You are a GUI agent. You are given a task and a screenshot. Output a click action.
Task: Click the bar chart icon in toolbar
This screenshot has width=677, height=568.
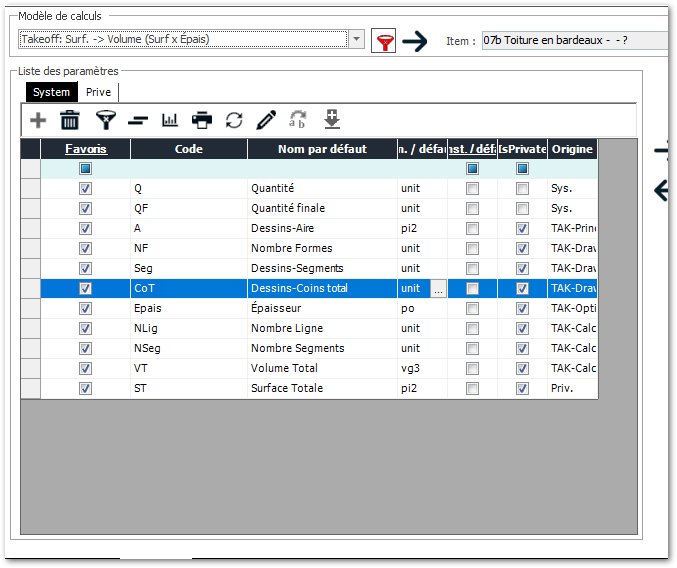(169, 120)
